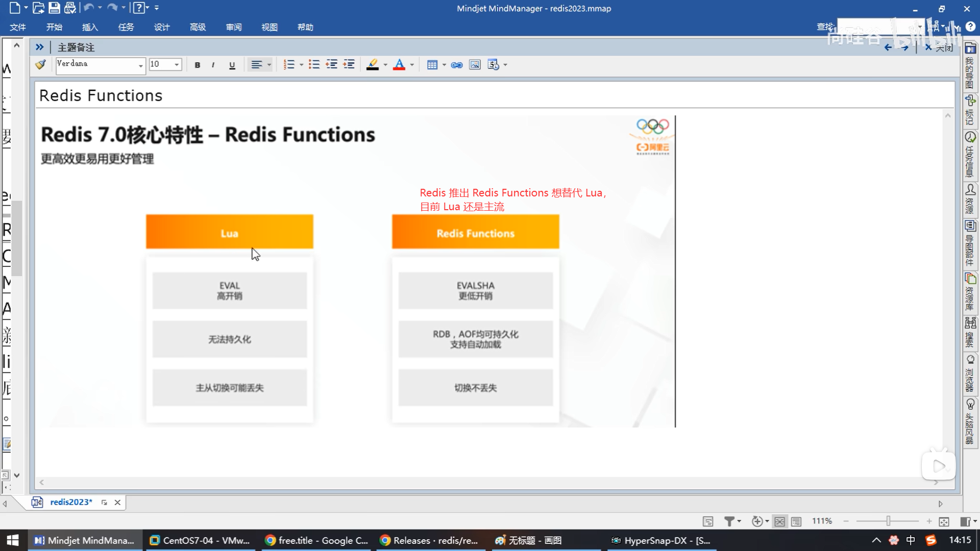Screen dimensions: 980x551
Task: Switch to the redis2023 document tab
Action: click(x=71, y=502)
